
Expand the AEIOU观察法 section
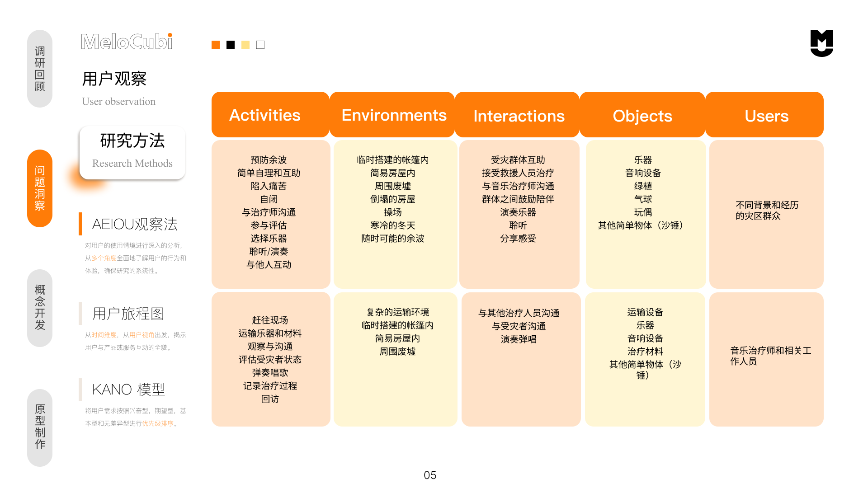click(x=134, y=223)
